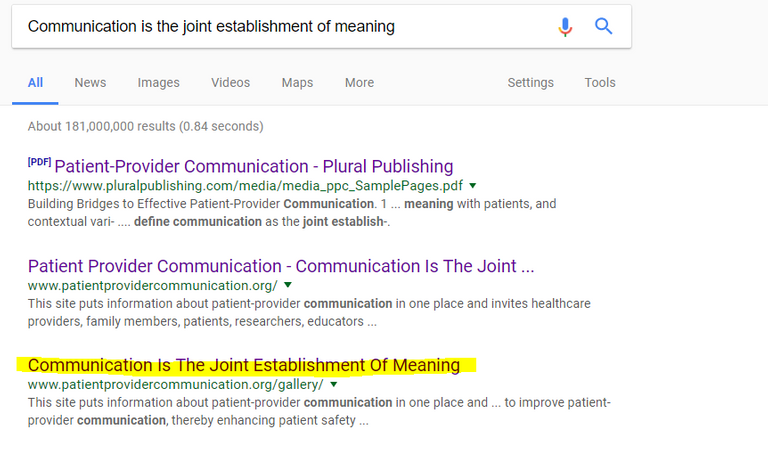The width and height of the screenshot is (768, 453).
Task: Click the green patientprovidercommunication.org/gallery/ URL
Action: pyautogui.click(x=175, y=385)
